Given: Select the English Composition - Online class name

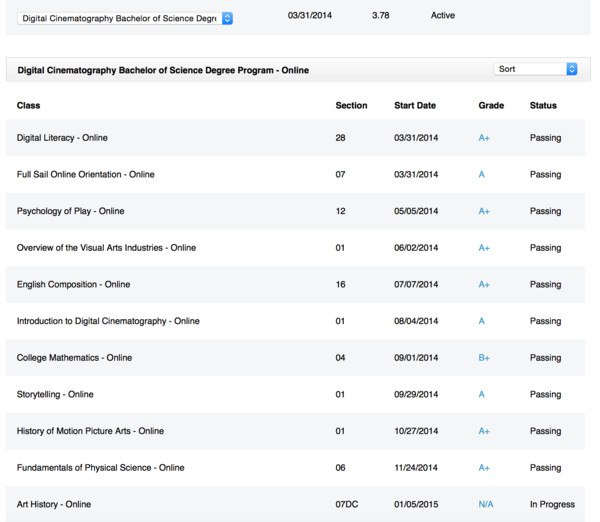Looking at the screenshot, I should pos(73,284).
